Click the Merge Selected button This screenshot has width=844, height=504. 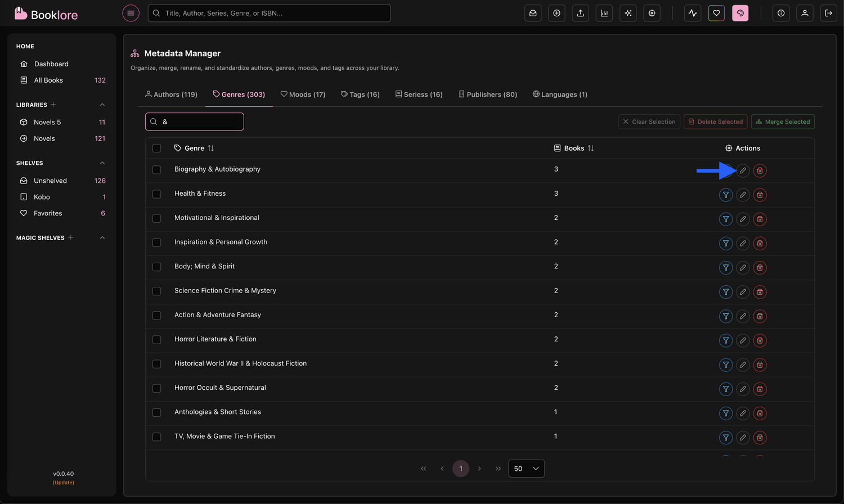pos(783,121)
